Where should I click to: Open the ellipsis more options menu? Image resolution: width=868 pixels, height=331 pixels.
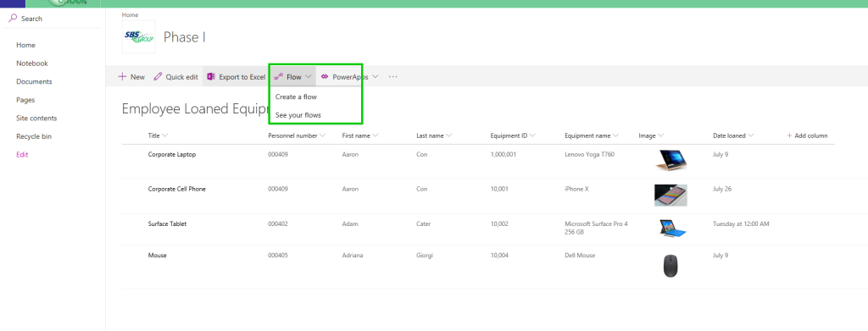coord(393,77)
